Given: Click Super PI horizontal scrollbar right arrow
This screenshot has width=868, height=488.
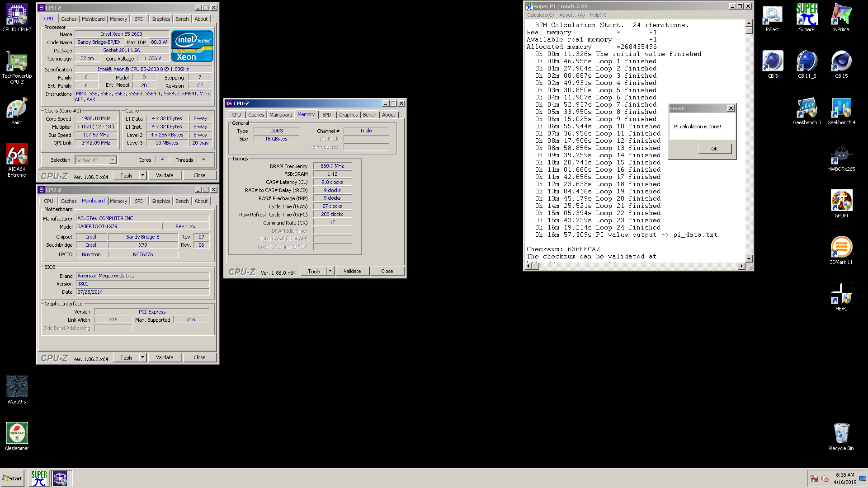Looking at the screenshot, I should coord(741,266).
